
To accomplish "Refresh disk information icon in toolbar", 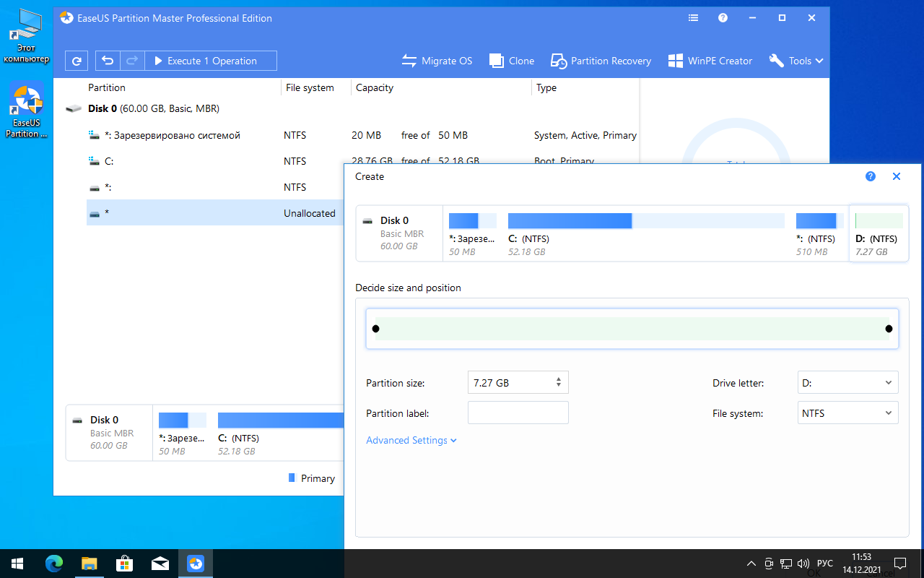I will 77,61.
